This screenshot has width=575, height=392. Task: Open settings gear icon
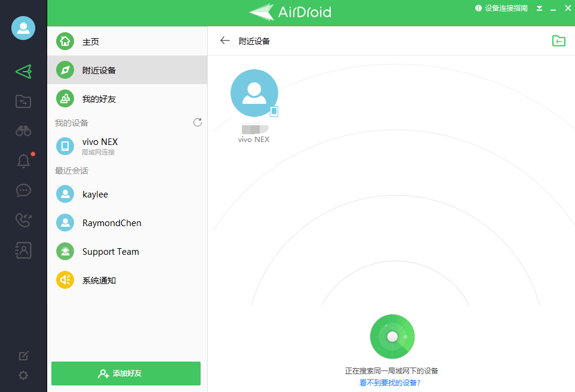[x=23, y=375]
